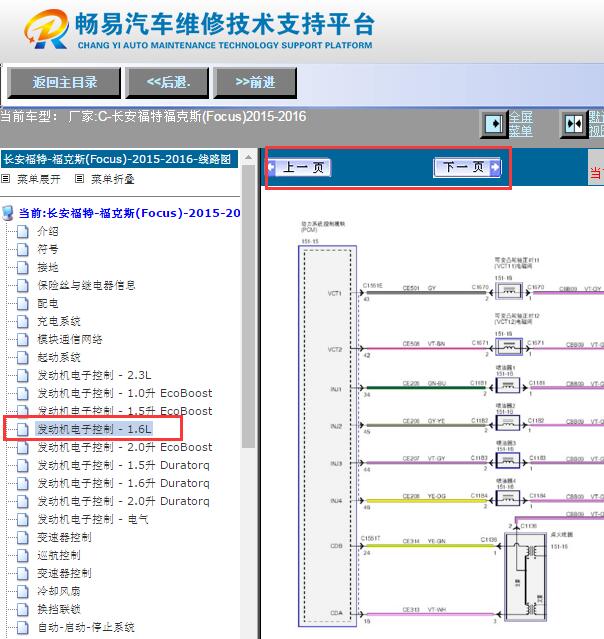604x639 pixels.
Task: Go forward with the >>前进 button
Action: tap(255, 83)
